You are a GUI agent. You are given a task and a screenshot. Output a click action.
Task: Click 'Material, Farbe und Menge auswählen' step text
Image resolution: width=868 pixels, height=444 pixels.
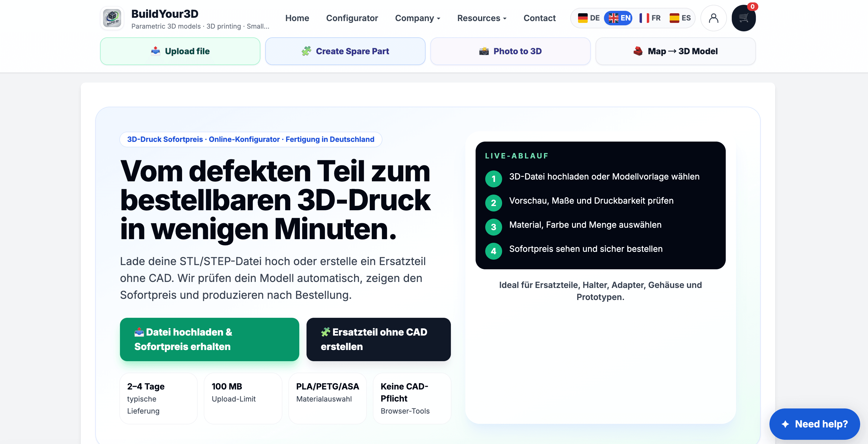[585, 225]
